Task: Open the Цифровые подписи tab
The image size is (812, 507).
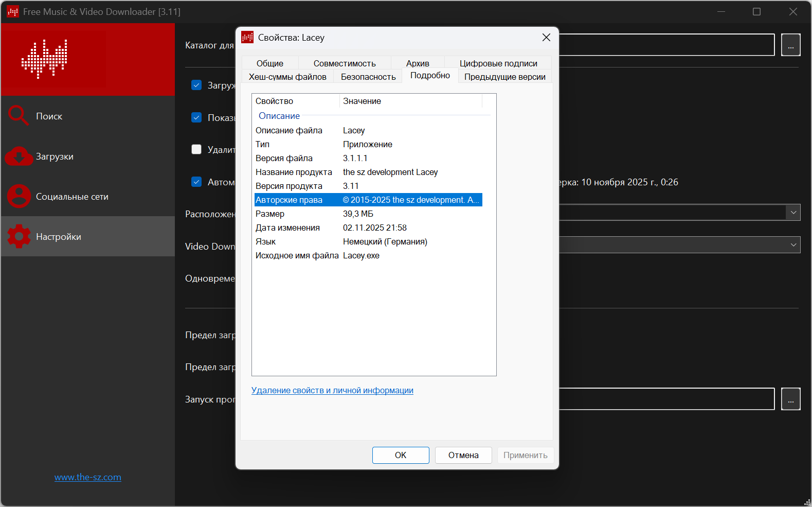Action: [498, 63]
